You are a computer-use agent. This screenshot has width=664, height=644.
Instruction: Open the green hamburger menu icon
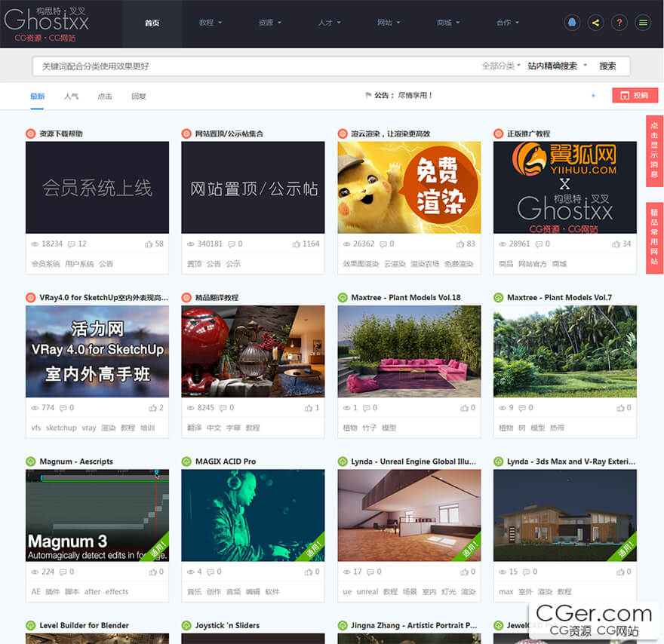[643, 23]
